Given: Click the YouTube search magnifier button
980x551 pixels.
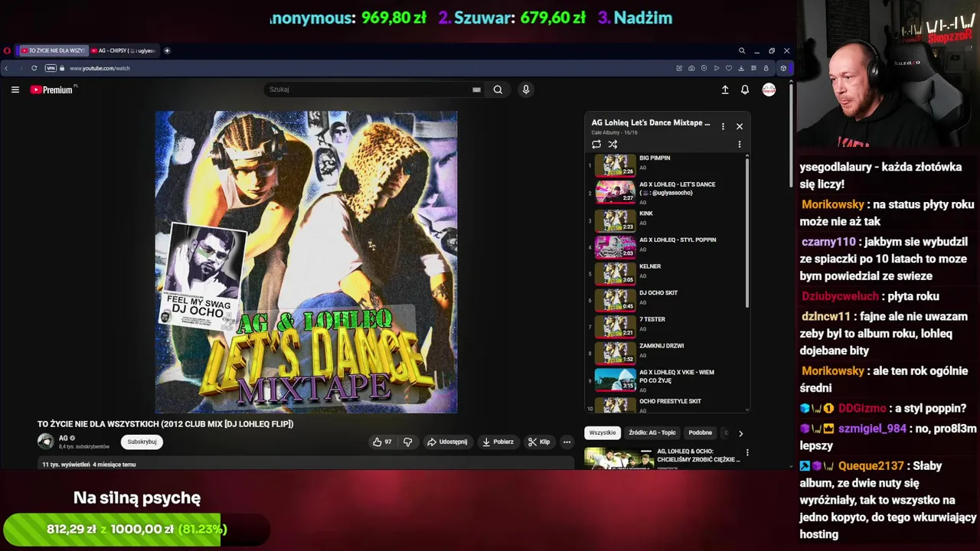Looking at the screenshot, I should (x=498, y=90).
